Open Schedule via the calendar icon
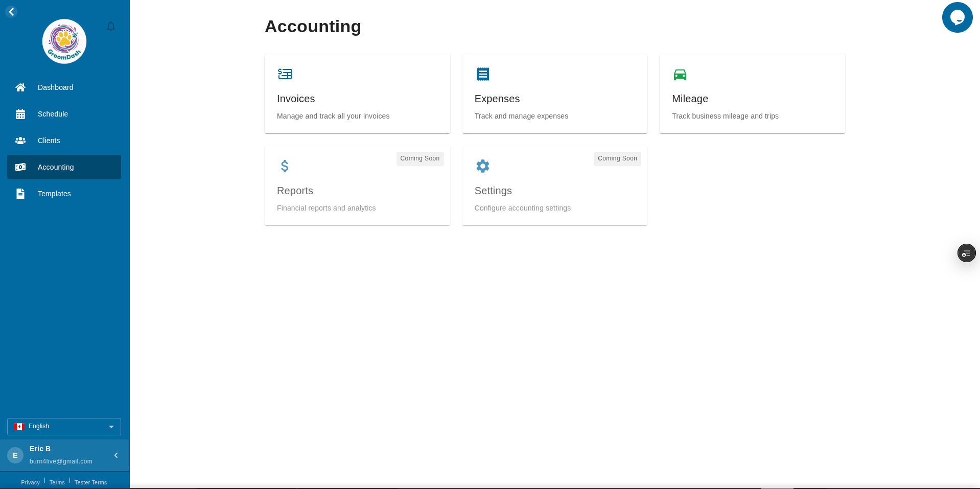 point(20,114)
